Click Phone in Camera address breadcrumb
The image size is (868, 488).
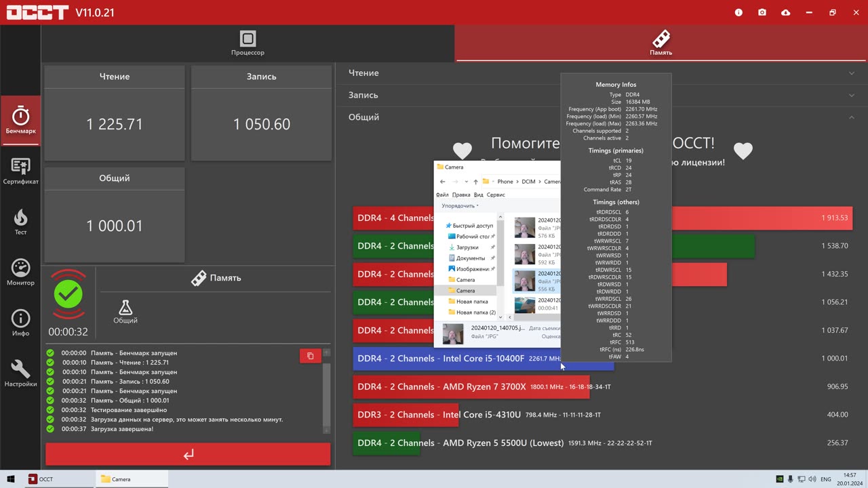click(505, 182)
